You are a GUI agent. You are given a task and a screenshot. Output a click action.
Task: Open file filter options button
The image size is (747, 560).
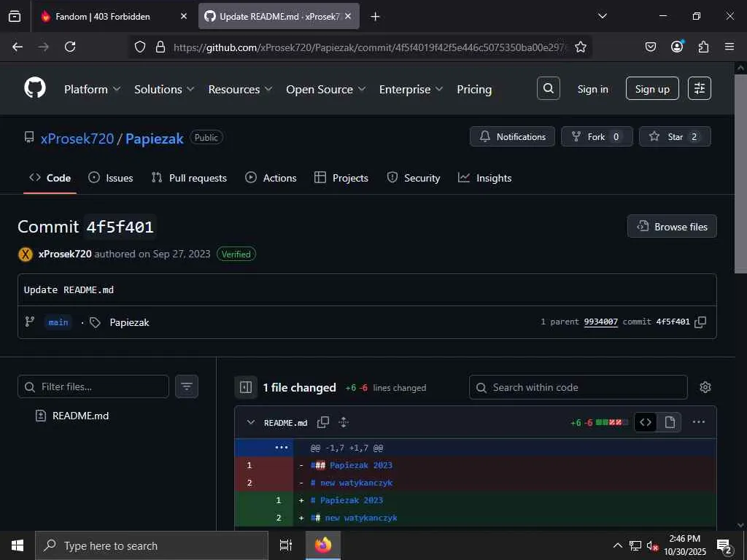(x=187, y=386)
